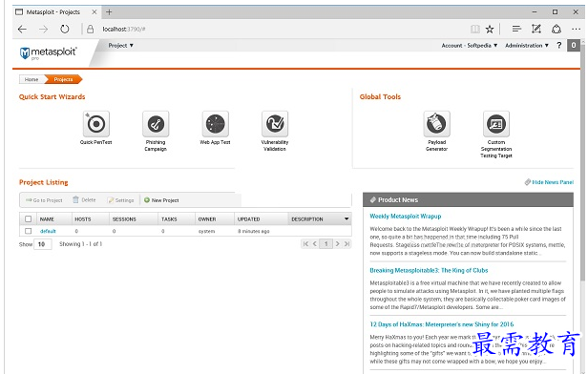Jump to first page of project list
The height and width of the screenshot is (374, 588).
click(305, 244)
